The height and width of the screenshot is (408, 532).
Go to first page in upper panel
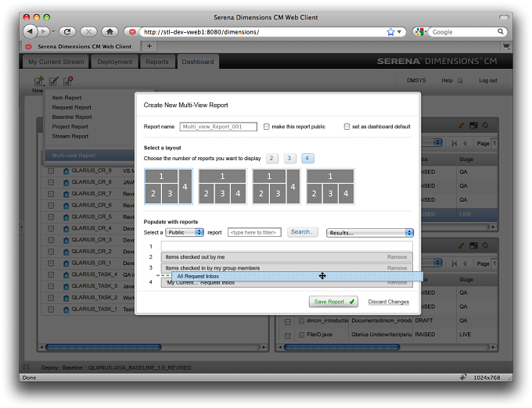pyautogui.click(x=455, y=143)
